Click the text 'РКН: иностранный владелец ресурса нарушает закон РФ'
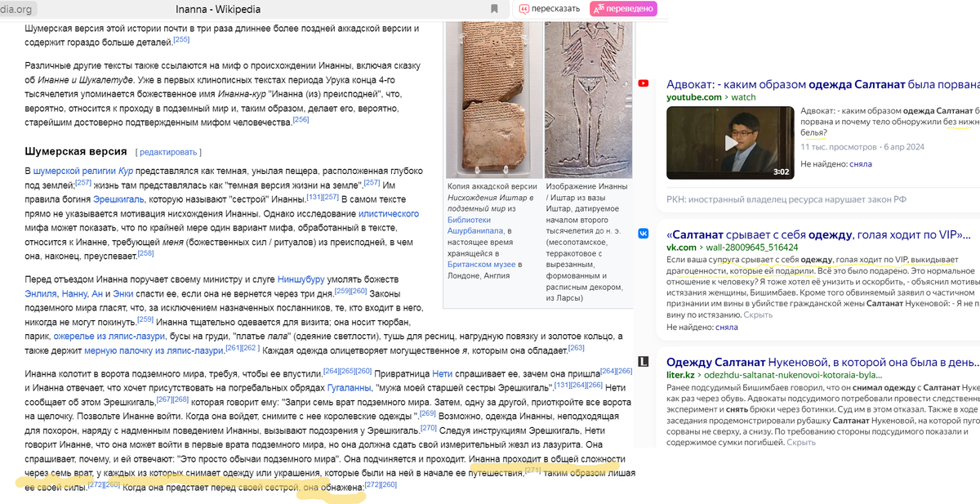Image resolution: width=980 pixels, height=504 pixels. click(786, 199)
